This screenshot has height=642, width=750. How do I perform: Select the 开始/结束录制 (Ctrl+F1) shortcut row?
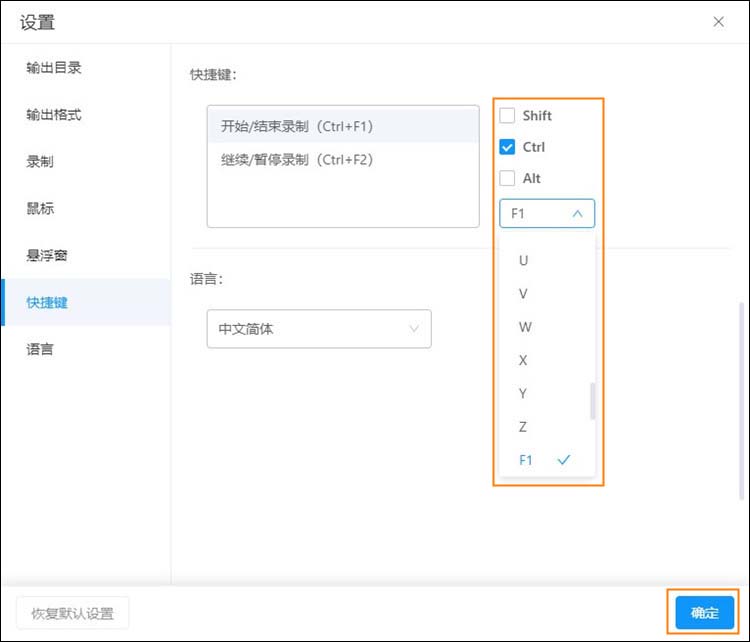pyautogui.click(x=343, y=126)
